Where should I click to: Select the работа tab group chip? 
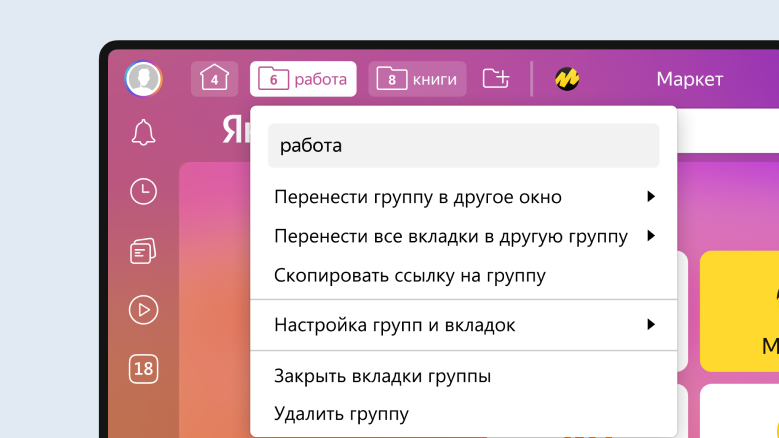303,79
